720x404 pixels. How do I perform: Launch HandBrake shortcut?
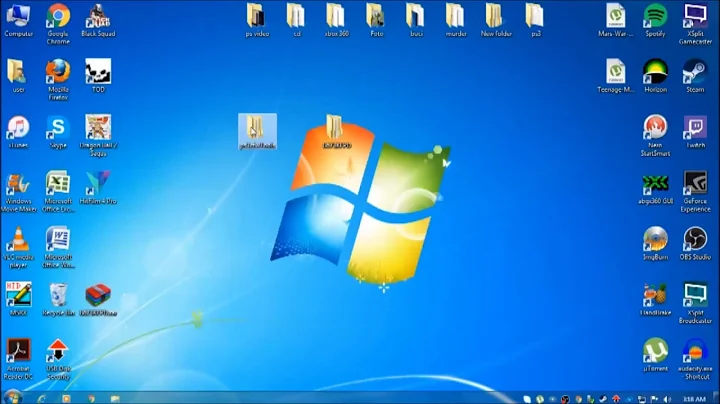coord(655,299)
